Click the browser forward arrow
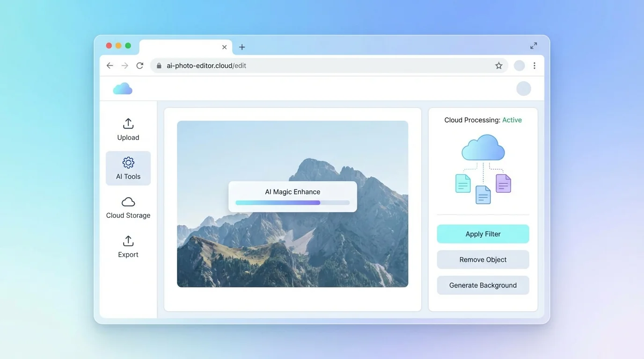The height and width of the screenshot is (359, 644). click(124, 66)
